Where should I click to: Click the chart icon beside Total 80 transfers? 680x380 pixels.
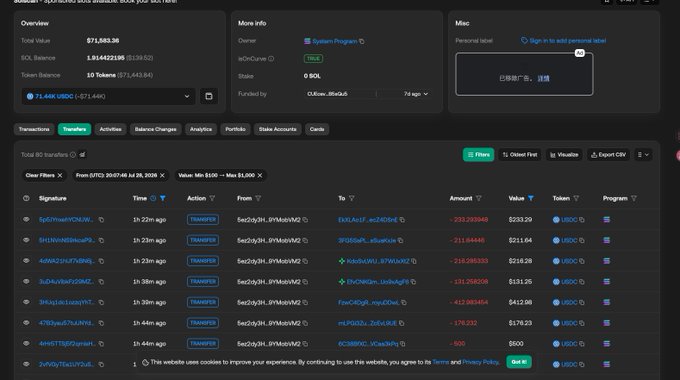tap(82, 154)
